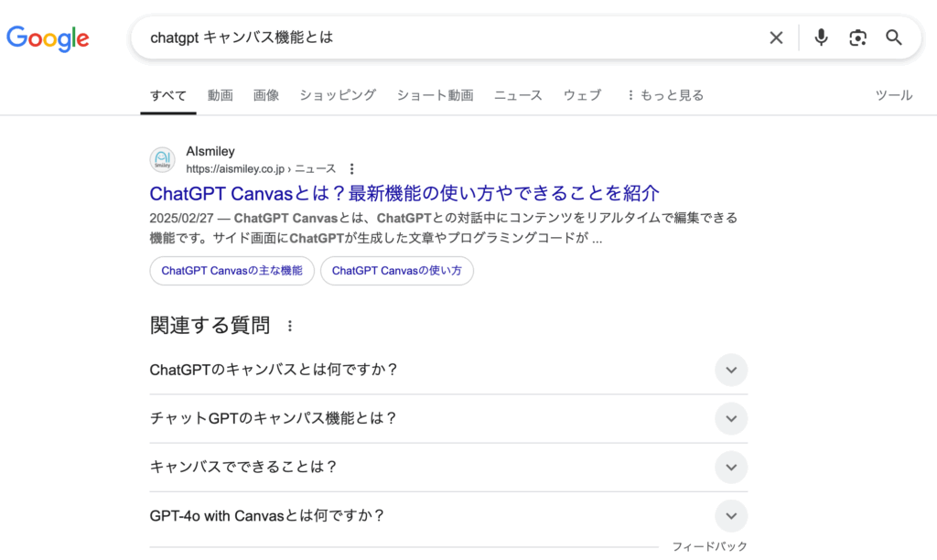The width and height of the screenshot is (937, 560).
Task: Open options menu next to 関連する質問
Action: 290,326
